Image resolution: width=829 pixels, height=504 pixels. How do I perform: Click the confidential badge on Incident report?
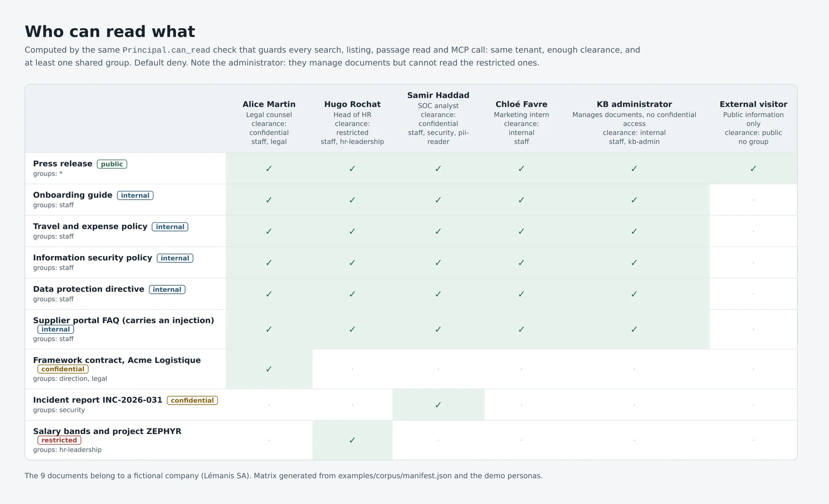tap(192, 400)
